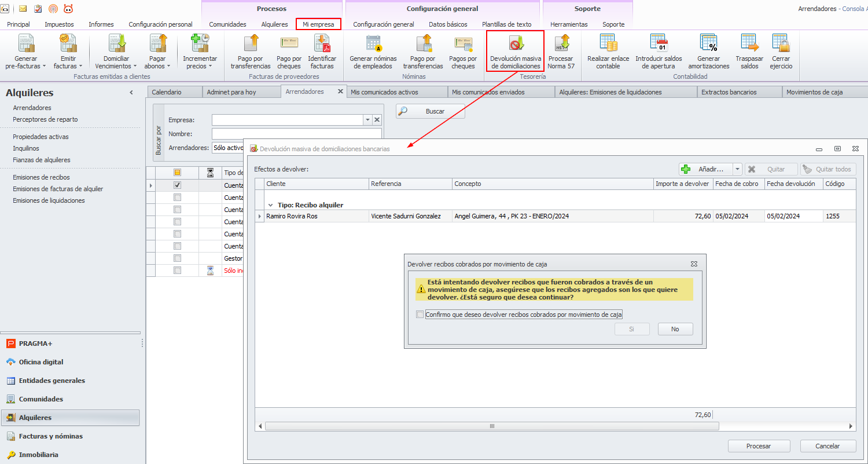Click Devolución masiva de domiciliaciones icon
Image resolution: width=868 pixels, height=464 pixels.
pos(515,44)
